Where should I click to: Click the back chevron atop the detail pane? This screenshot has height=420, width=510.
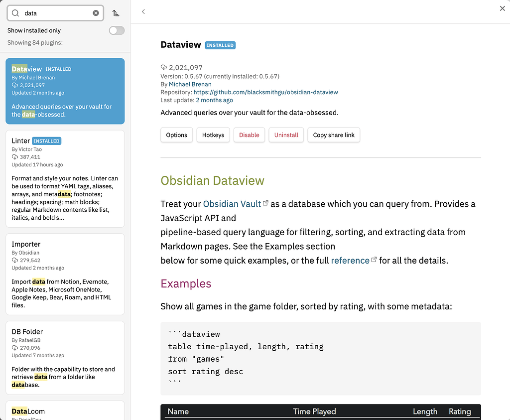coord(143,11)
